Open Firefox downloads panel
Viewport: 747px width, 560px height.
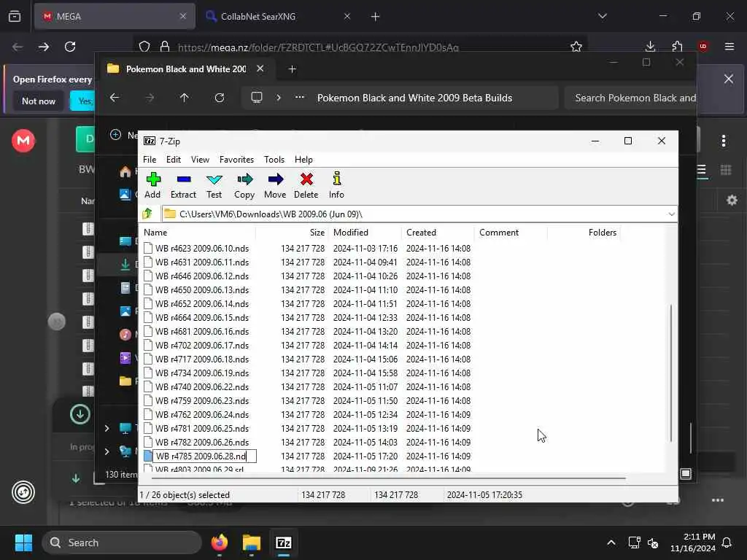650,47
